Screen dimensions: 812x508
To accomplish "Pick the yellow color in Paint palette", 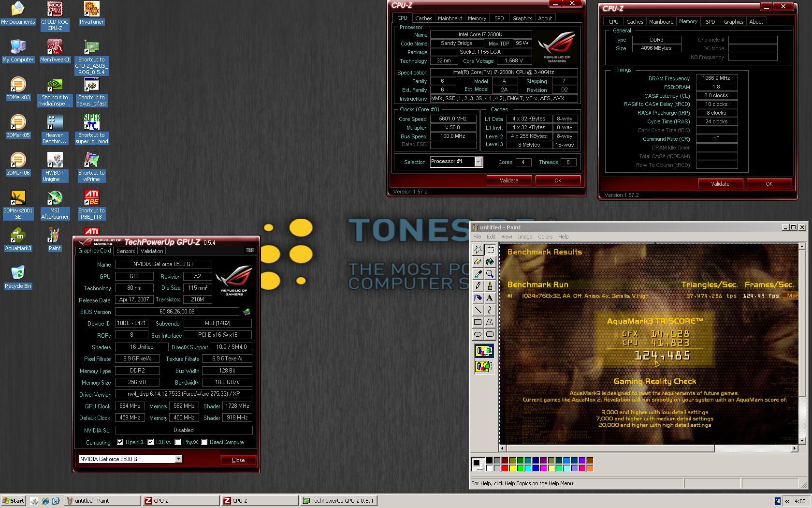I will pos(512,468).
